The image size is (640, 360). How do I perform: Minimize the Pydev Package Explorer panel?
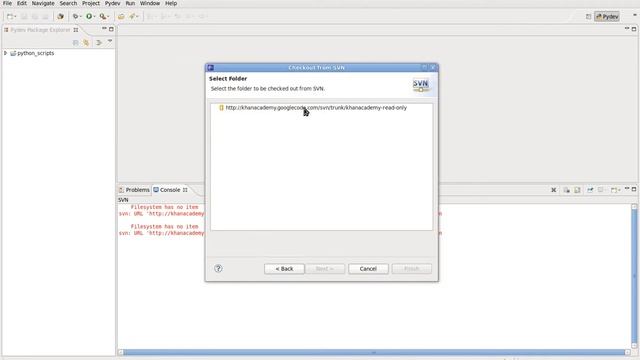[104, 29]
